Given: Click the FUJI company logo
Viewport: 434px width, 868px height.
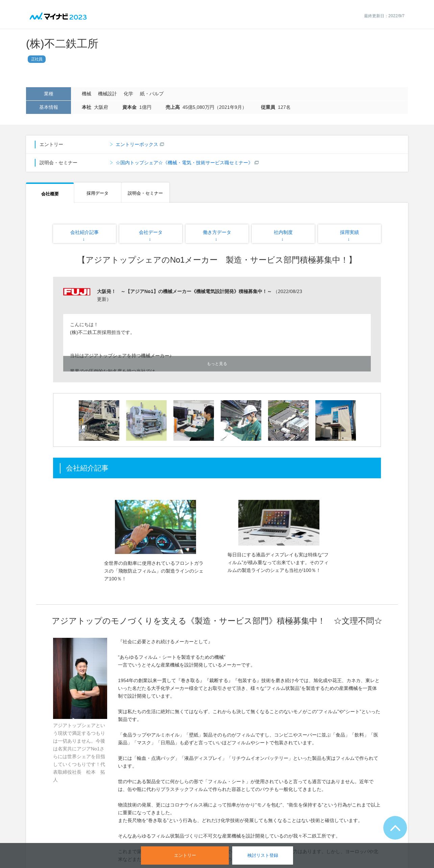Looking at the screenshot, I should click(77, 292).
